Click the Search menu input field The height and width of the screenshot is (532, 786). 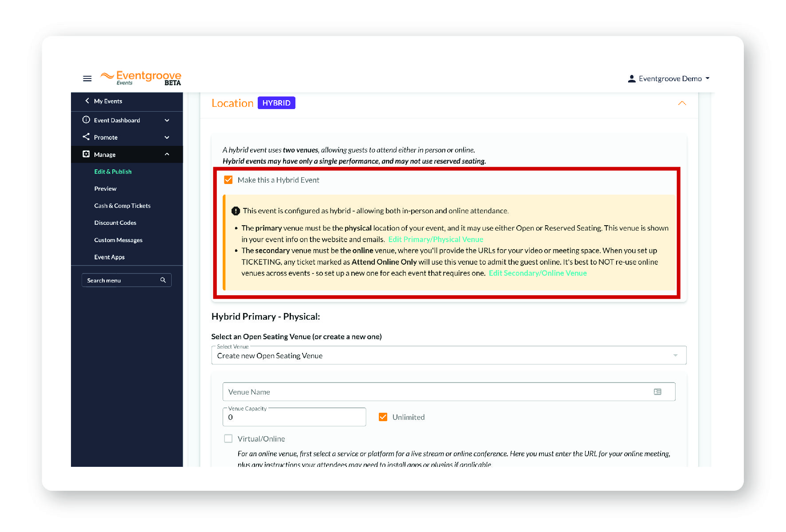pyautogui.click(x=126, y=280)
